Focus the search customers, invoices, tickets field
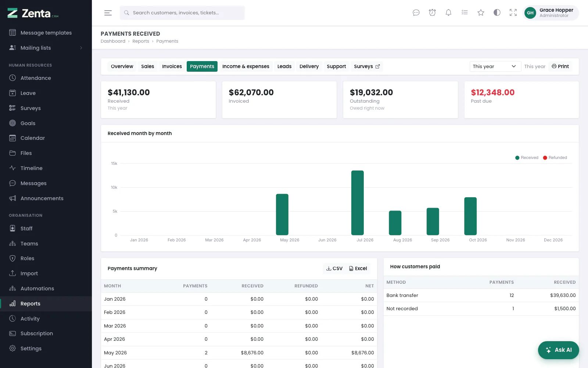 182,13
